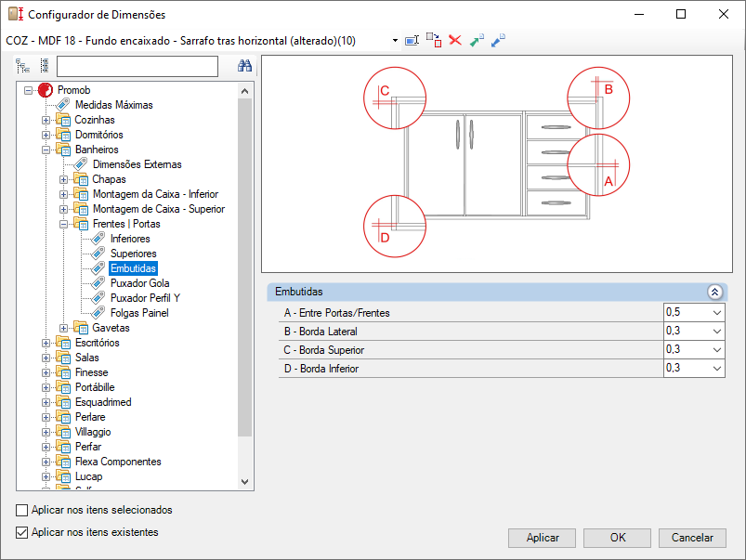
Task: Delete configuration with red X icon
Action: click(x=455, y=40)
